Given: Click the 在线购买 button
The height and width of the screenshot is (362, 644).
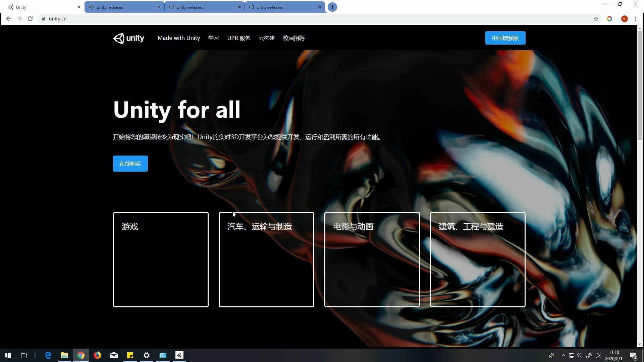Looking at the screenshot, I should pos(130,164).
